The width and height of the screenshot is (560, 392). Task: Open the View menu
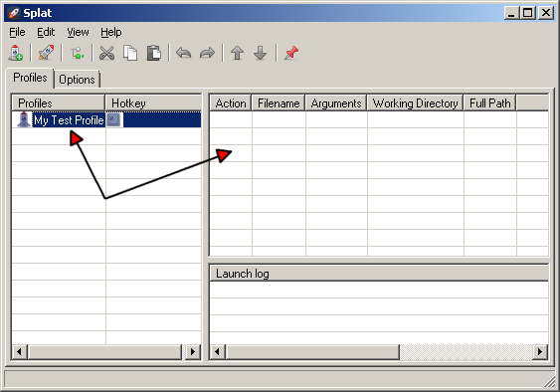[78, 32]
